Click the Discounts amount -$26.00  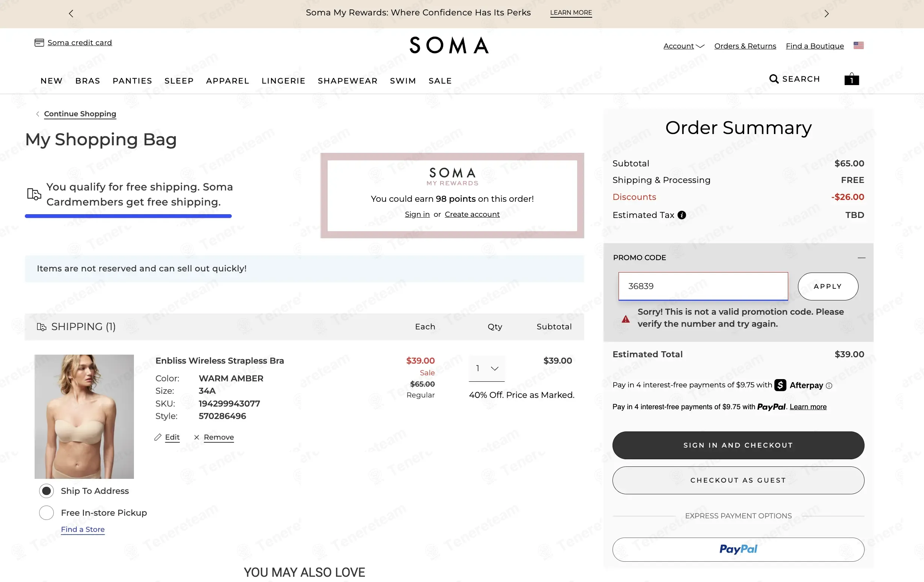coord(847,197)
